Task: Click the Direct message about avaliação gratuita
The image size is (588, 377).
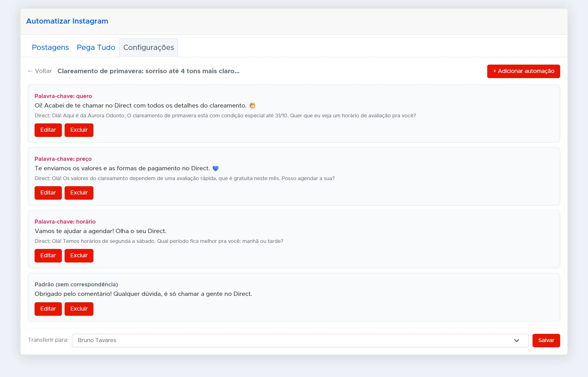Action: [185, 179]
